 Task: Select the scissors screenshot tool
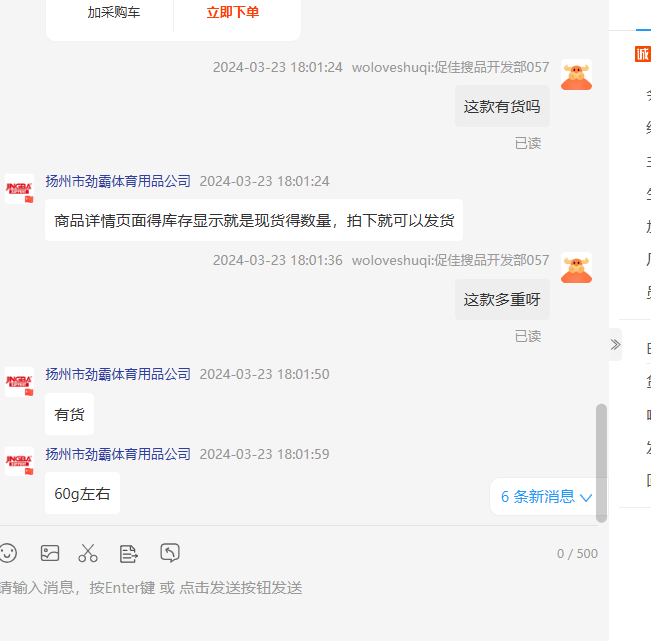[x=88, y=553]
